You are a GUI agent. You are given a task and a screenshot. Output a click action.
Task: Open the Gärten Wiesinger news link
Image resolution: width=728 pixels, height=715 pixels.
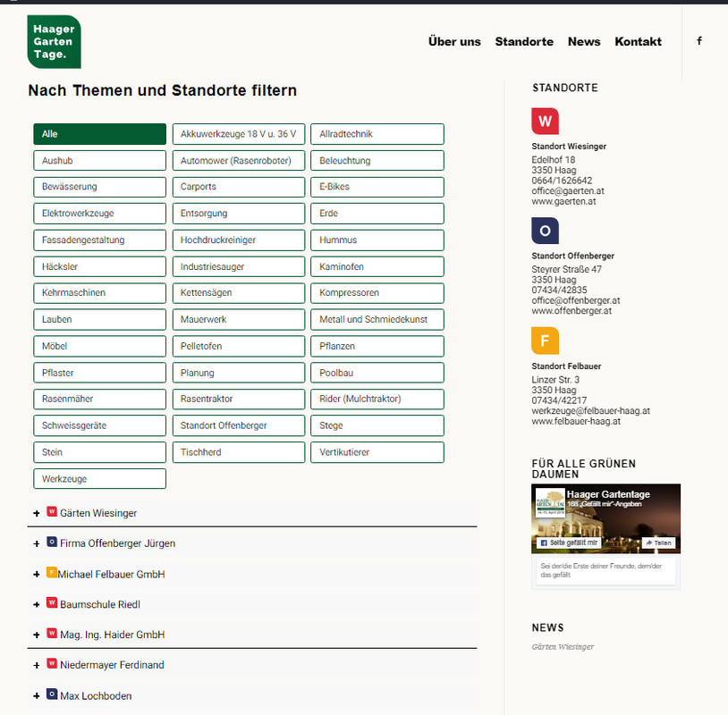click(x=563, y=646)
